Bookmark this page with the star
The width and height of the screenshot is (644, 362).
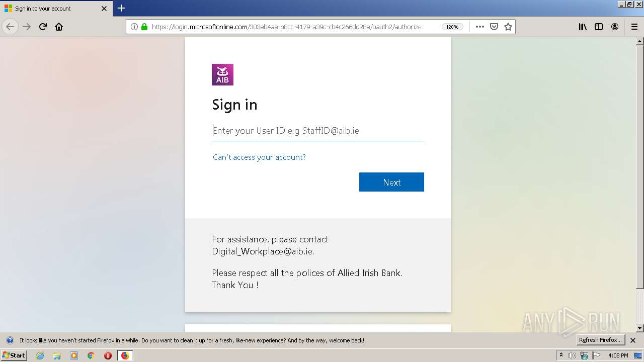pos(508,27)
